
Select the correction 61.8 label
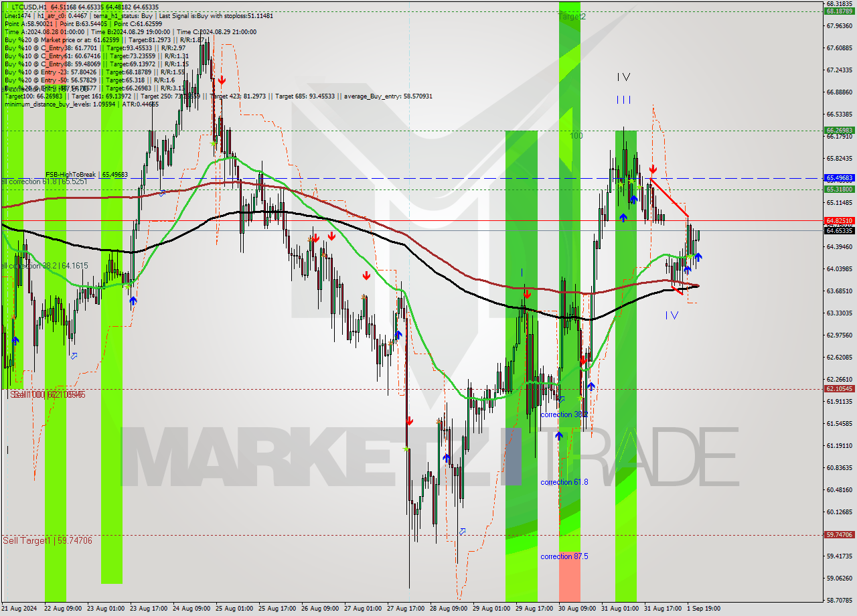click(564, 482)
